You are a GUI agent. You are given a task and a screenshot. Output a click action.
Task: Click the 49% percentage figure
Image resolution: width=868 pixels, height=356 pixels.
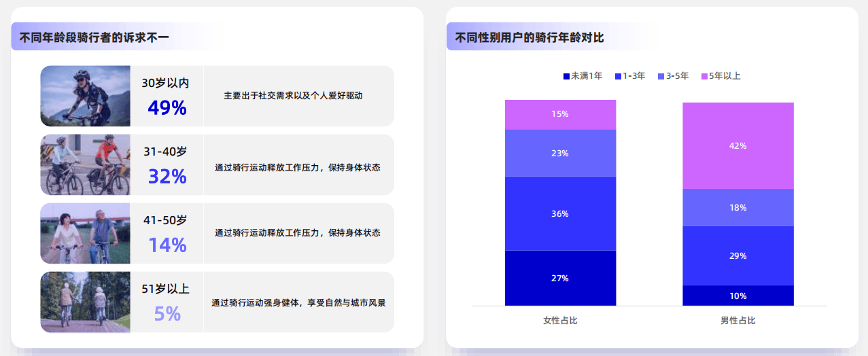point(167,108)
